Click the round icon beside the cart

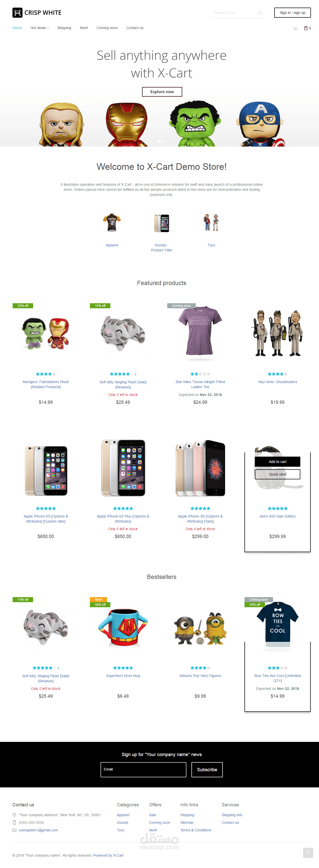coord(296,28)
